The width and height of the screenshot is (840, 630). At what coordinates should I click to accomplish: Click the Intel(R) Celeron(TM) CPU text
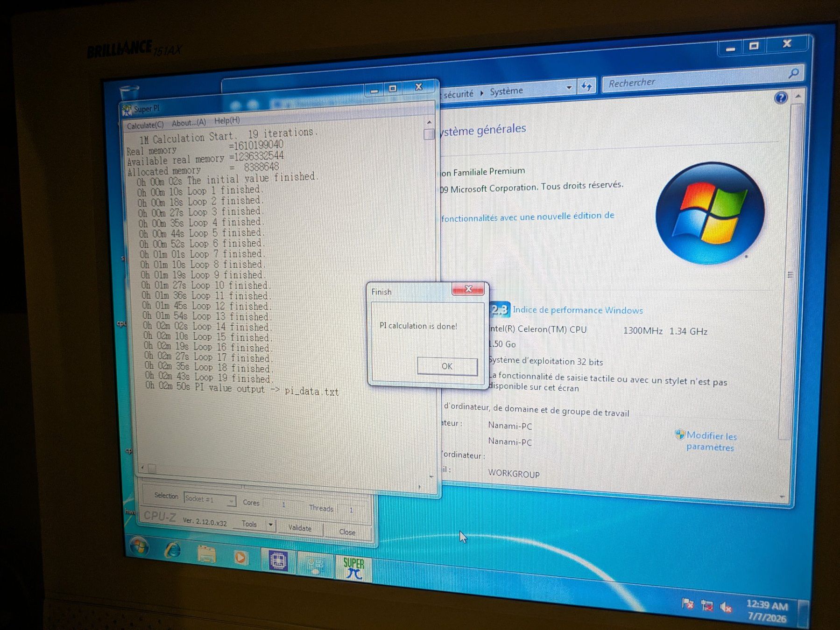(537, 329)
